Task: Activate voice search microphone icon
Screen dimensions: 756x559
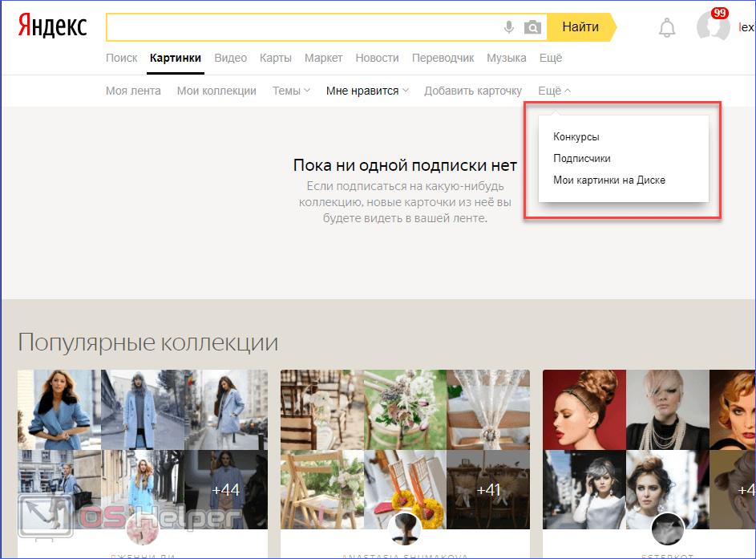Action: pos(508,27)
